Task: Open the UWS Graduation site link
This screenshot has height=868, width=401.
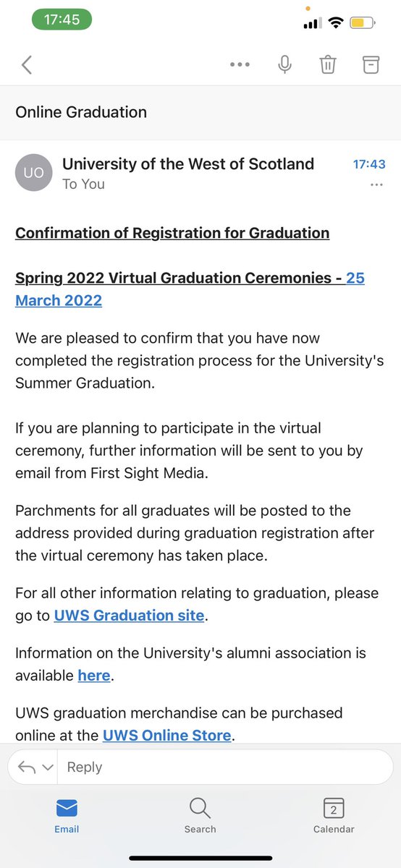Action: pos(130,616)
